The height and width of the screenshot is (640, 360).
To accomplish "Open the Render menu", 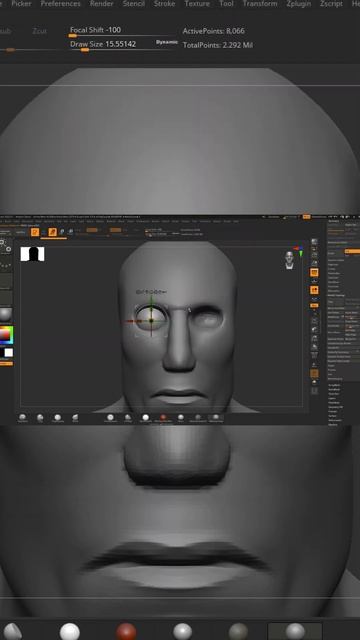I will pos(102,4).
